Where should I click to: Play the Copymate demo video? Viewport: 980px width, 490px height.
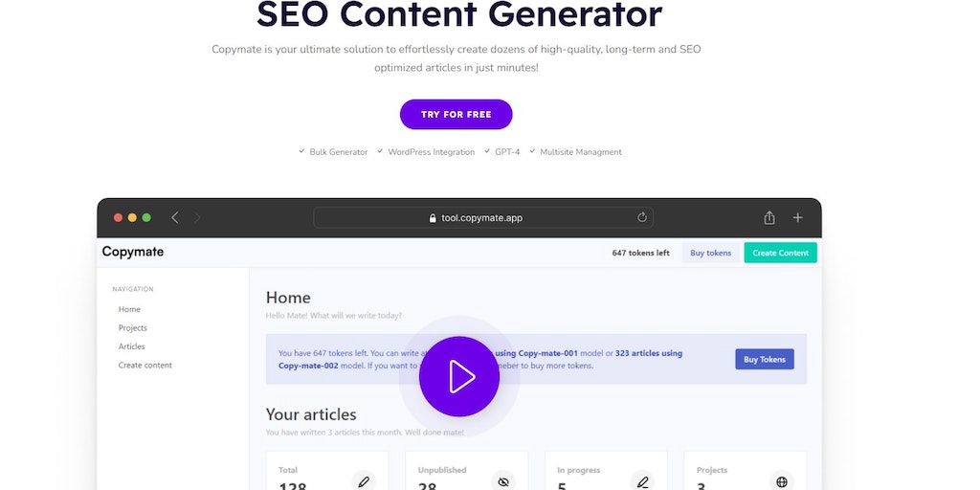click(459, 376)
